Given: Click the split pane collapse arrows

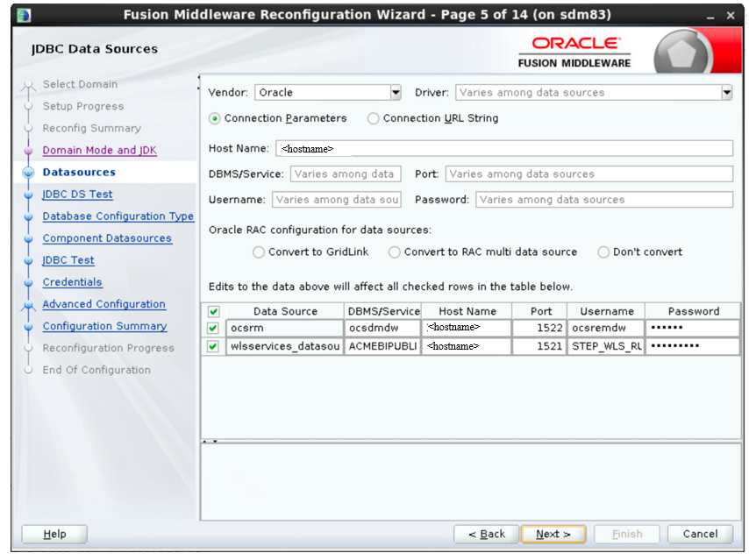Looking at the screenshot, I should [x=210, y=442].
